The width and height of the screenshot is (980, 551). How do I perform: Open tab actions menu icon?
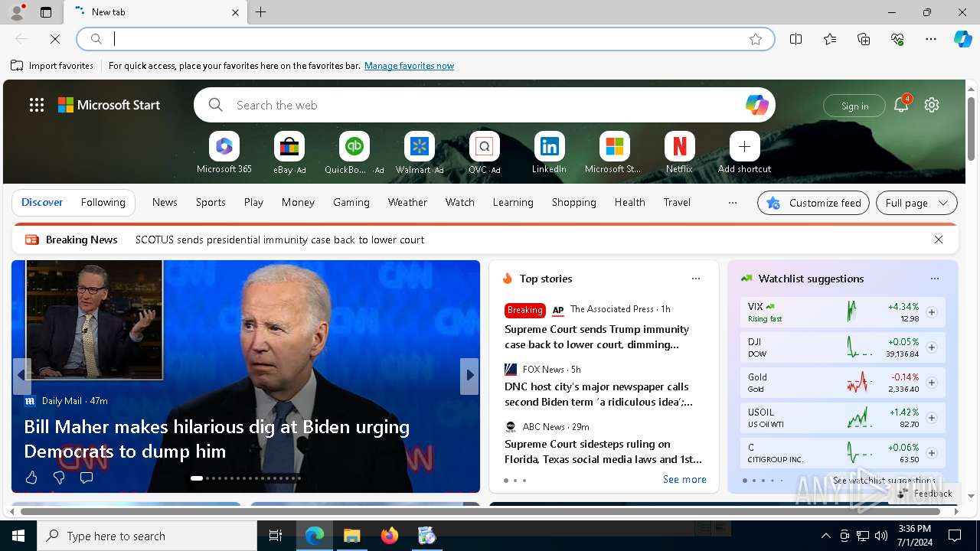coord(46,12)
